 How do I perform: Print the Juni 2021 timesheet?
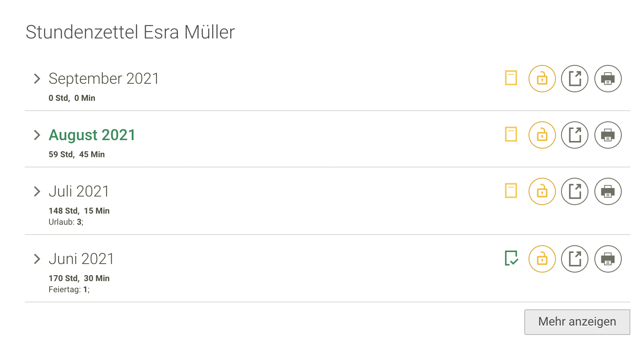(x=608, y=258)
